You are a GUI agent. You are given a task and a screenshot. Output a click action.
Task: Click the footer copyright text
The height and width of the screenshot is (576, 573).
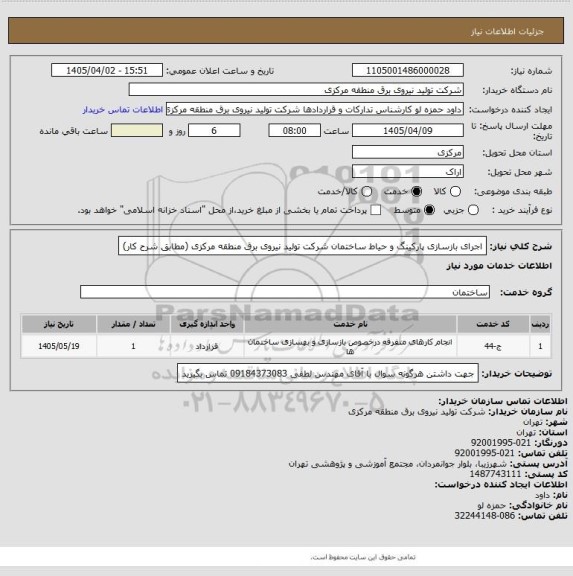(x=363, y=557)
